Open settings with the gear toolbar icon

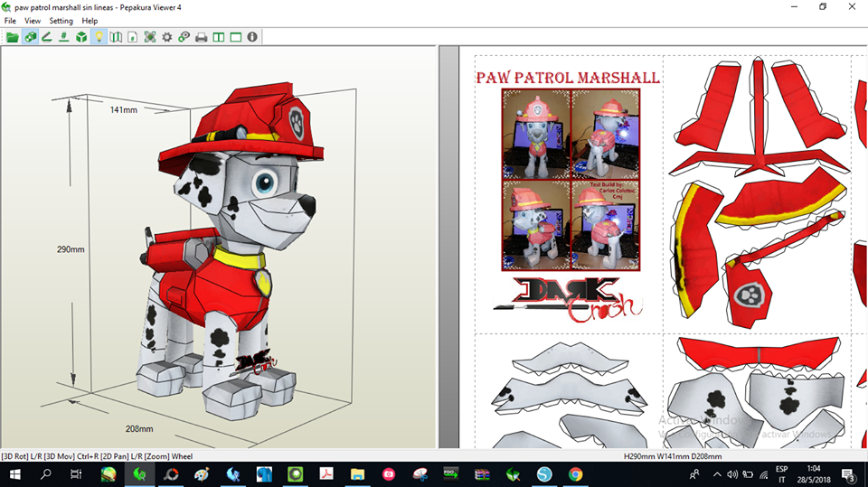coord(166,37)
